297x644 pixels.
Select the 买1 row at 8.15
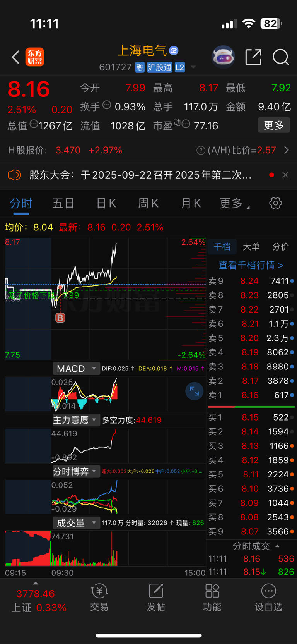251,417
